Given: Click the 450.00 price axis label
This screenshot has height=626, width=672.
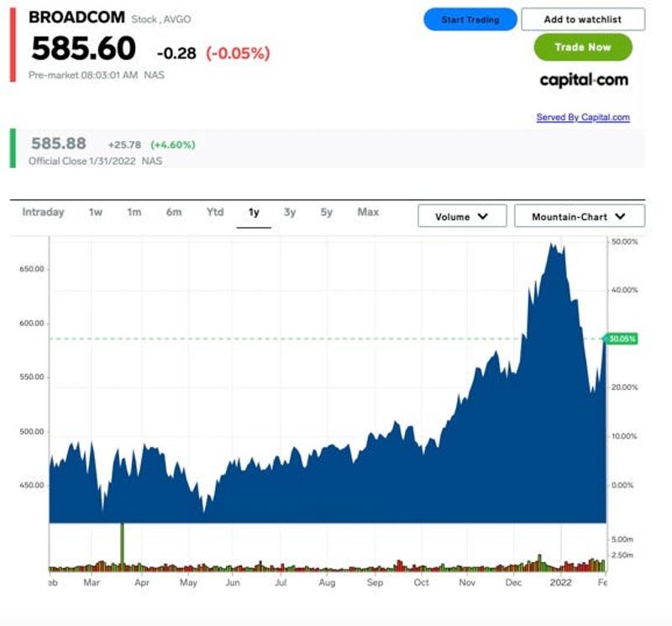Looking at the screenshot, I should click(32, 486).
